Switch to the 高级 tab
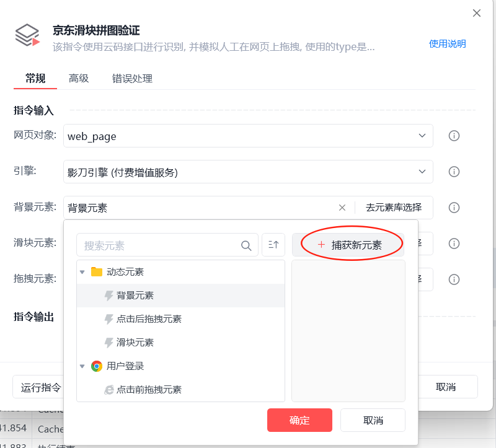The width and height of the screenshot is (496, 448). click(x=79, y=79)
